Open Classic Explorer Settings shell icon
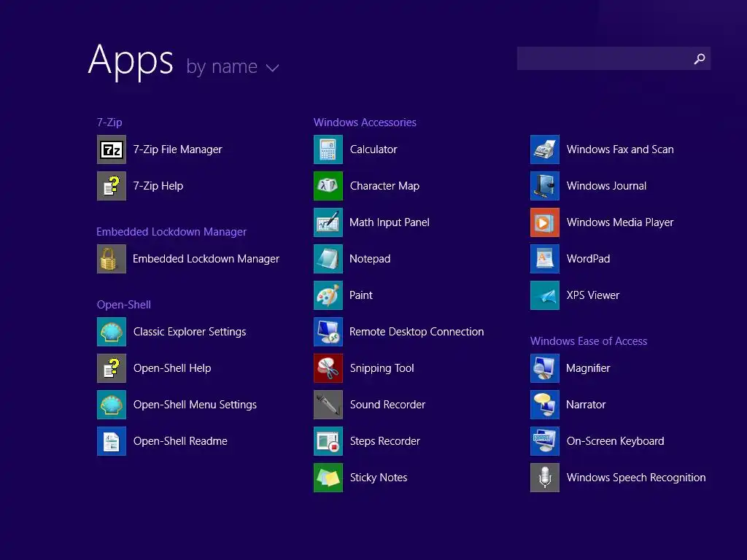 tap(112, 332)
